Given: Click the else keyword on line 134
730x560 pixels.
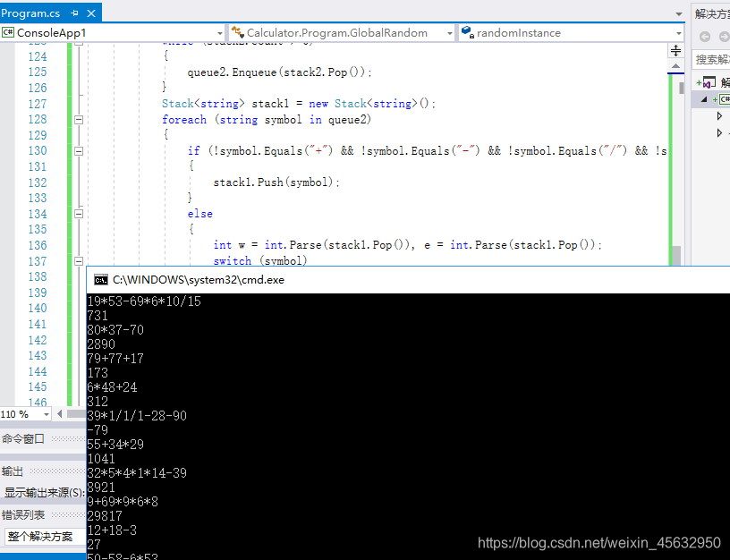Looking at the screenshot, I should [200, 214].
